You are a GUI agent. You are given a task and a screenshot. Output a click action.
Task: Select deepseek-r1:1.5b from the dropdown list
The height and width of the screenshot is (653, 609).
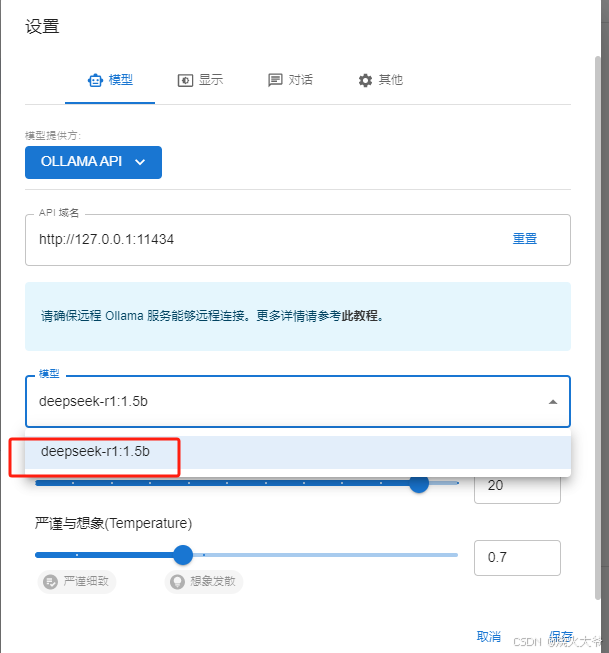pos(297,452)
